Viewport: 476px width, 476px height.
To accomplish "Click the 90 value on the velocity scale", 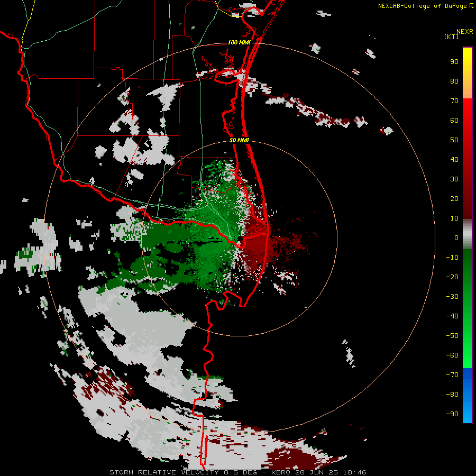I will (454, 62).
